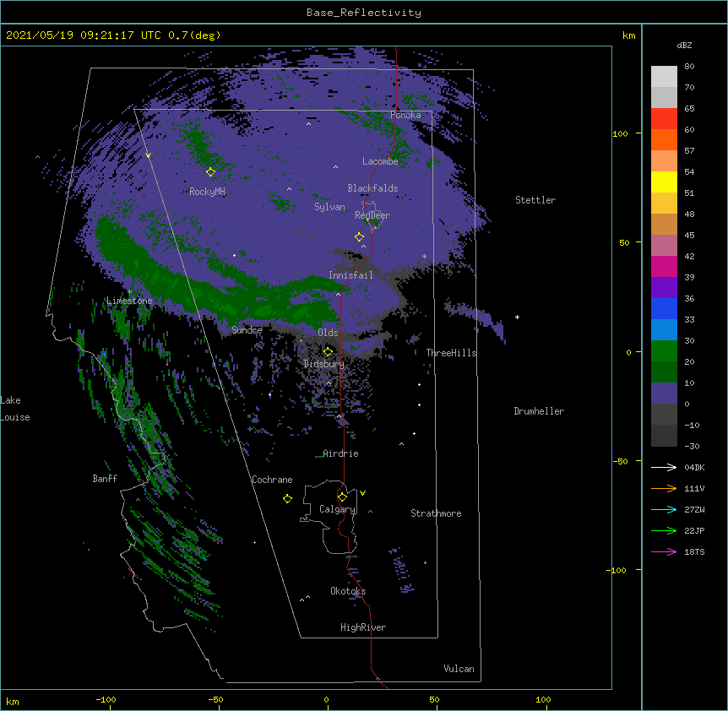The height and width of the screenshot is (711, 728).
Task: Pick the light gray 80–70 dBZ legend swatch
Action: (x=664, y=76)
